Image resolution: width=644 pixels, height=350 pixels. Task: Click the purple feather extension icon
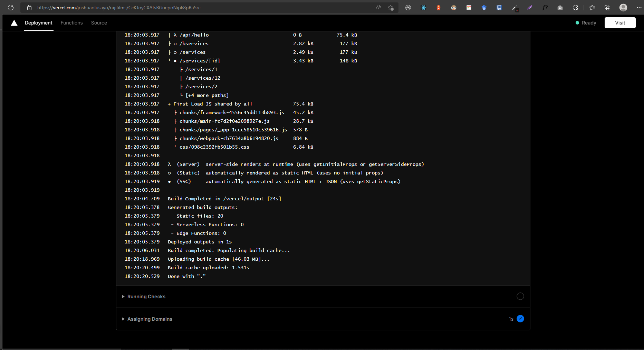(x=530, y=7)
